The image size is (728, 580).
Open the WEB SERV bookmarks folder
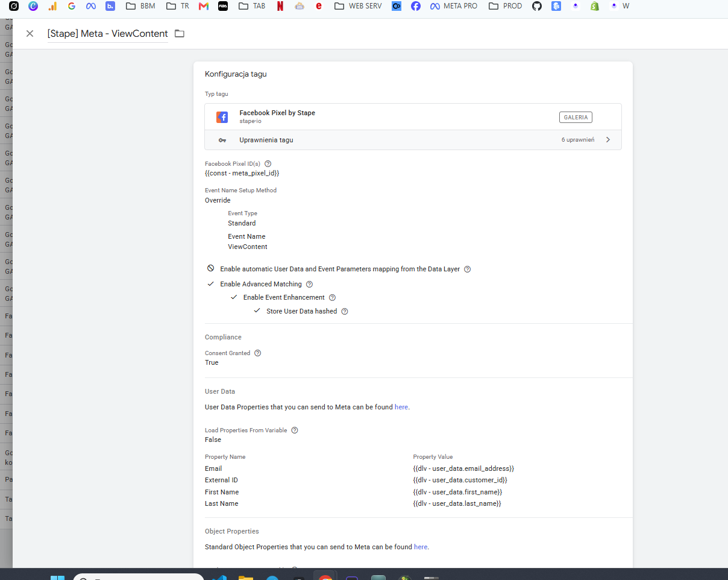[x=358, y=6]
